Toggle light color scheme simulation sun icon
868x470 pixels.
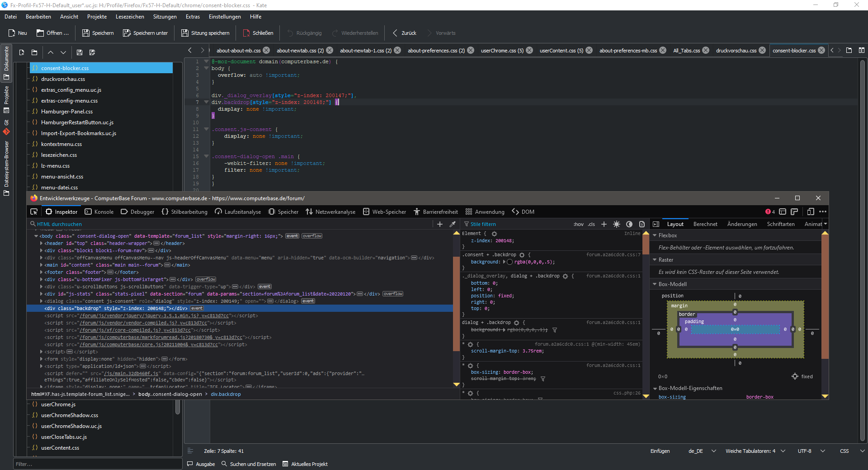pyautogui.click(x=617, y=224)
